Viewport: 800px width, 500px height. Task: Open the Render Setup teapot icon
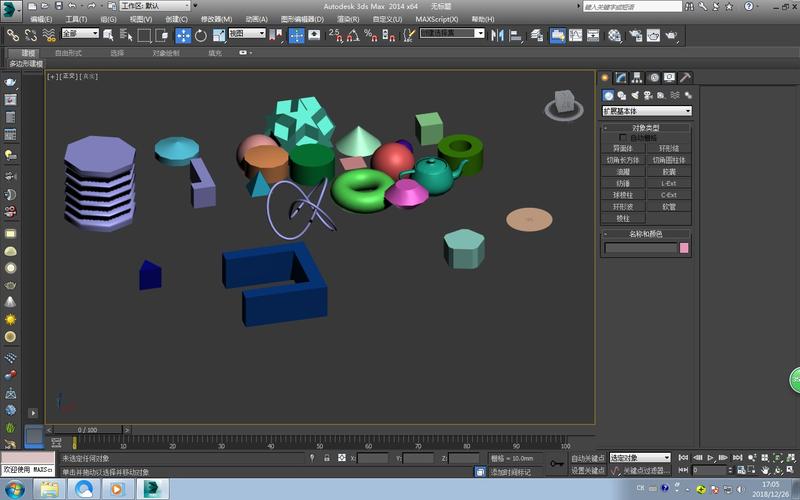click(636, 35)
